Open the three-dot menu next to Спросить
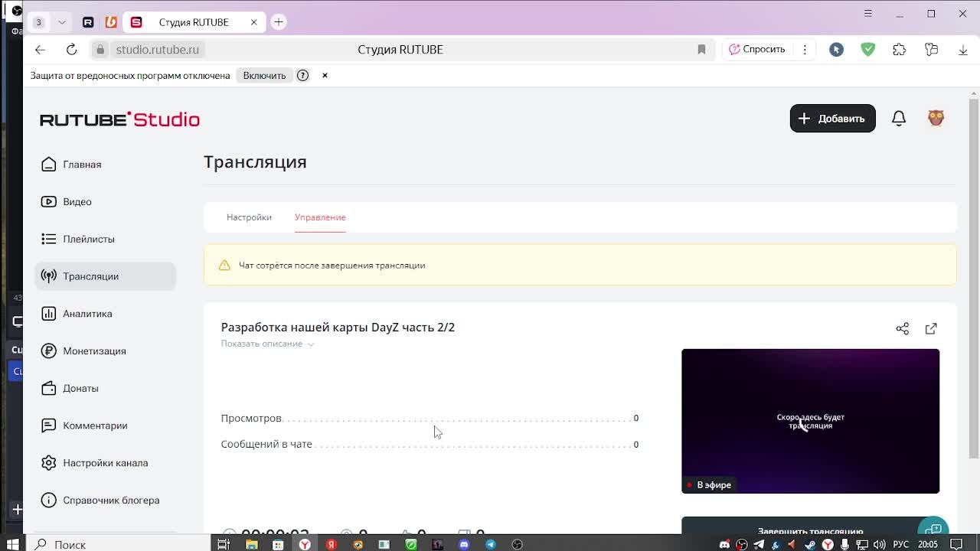Image resolution: width=980 pixels, height=551 pixels. 805,50
